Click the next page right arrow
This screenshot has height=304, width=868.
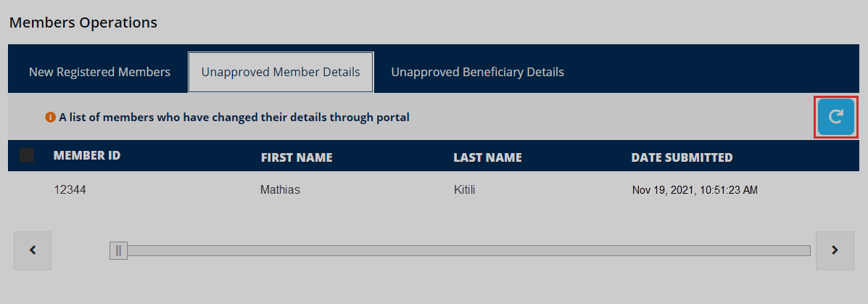pyautogui.click(x=835, y=250)
